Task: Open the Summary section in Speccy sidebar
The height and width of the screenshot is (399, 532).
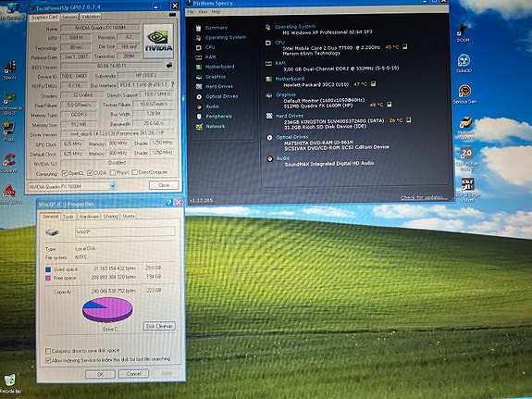Action: pos(217,28)
